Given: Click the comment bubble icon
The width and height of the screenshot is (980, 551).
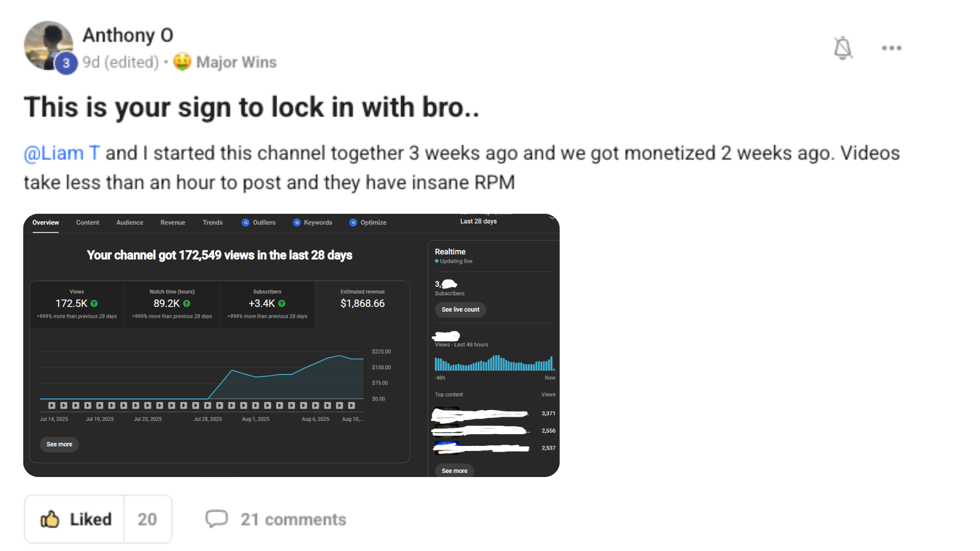Looking at the screenshot, I should coord(216,519).
